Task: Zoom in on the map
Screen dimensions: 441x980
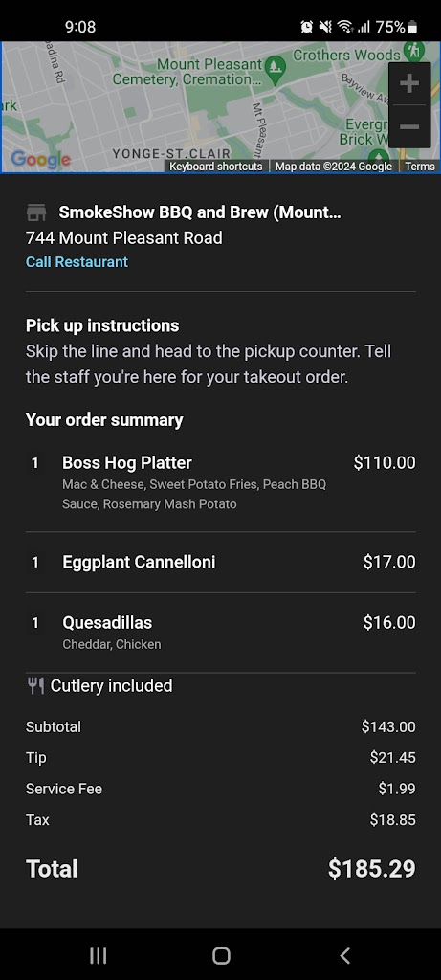Action: [x=409, y=83]
